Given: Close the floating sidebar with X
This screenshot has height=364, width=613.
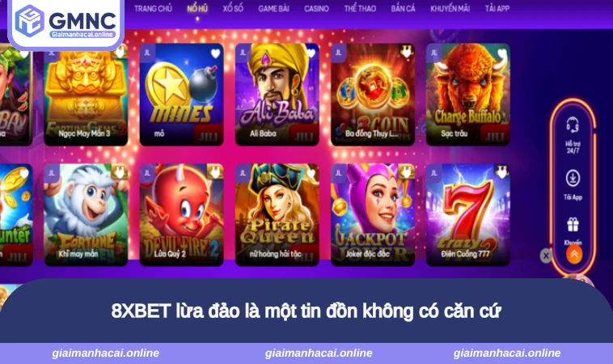Looking at the screenshot, I should pyautogui.click(x=546, y=256).
